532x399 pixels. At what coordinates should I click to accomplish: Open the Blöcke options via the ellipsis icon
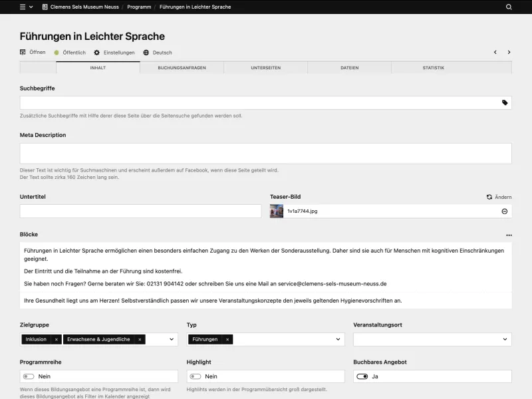pyautogui.click(x=509, y=235)
